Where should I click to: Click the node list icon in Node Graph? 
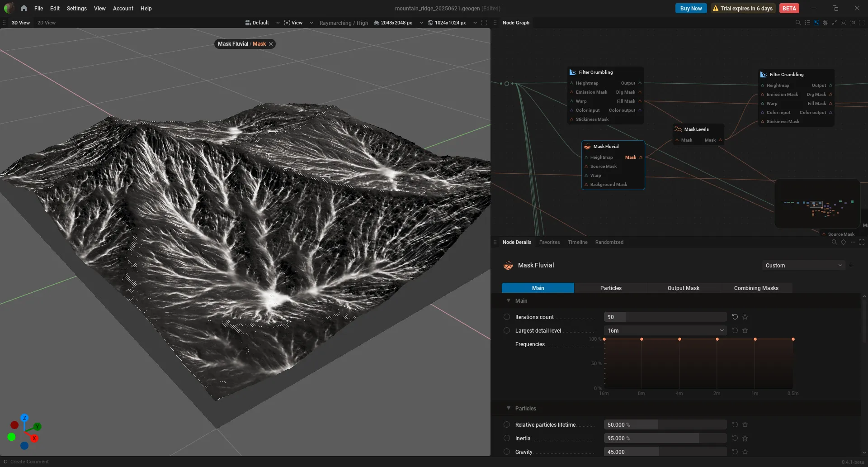click(807, 23)
